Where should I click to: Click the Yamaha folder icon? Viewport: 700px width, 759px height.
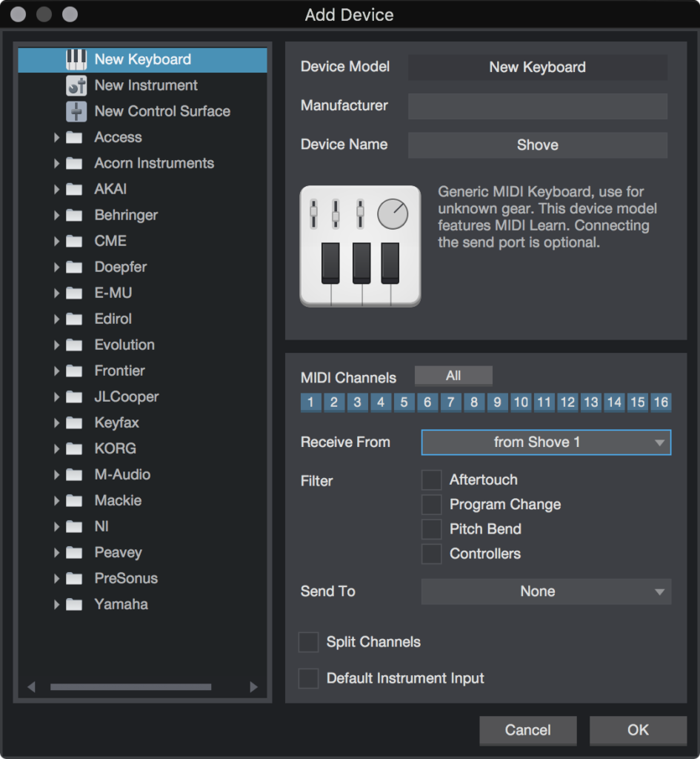tap(73, 604)
